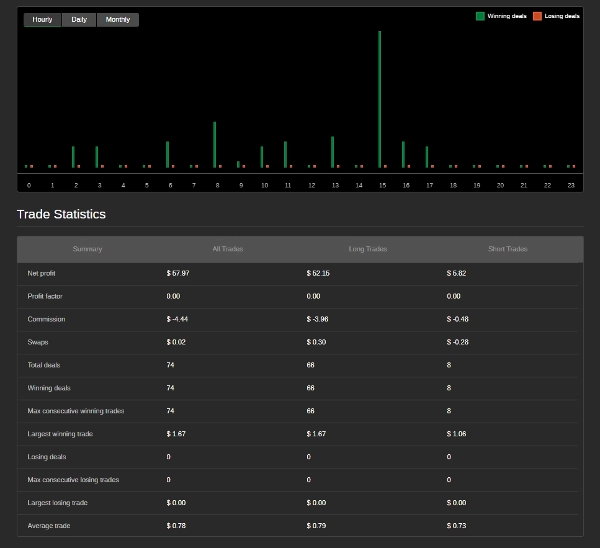Click the Winning deals row label in table
This screenshot has height=548, width=600.
[49, 388]
